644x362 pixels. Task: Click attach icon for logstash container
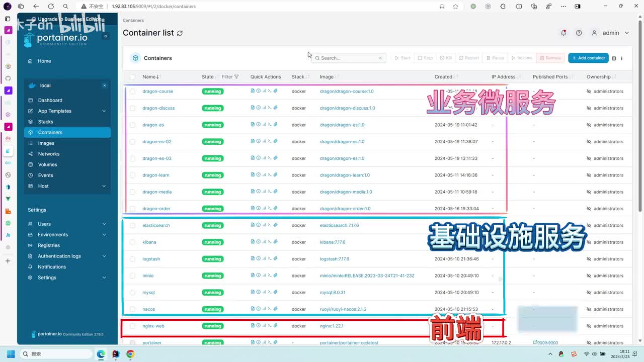pyautogui.click(x=275, y=258)
